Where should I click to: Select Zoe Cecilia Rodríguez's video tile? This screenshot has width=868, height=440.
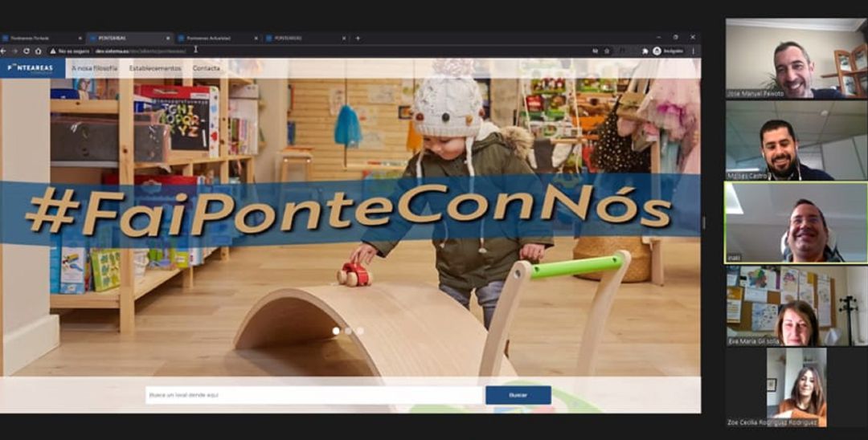point(796,388)
